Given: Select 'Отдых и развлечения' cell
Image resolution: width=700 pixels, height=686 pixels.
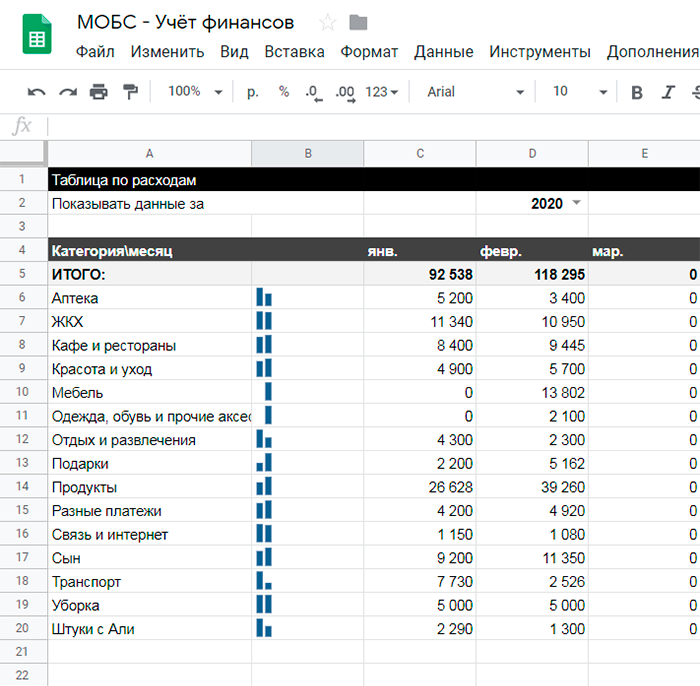Looking at the screenshot, I should pyautogui.click(x=150, y=440).
